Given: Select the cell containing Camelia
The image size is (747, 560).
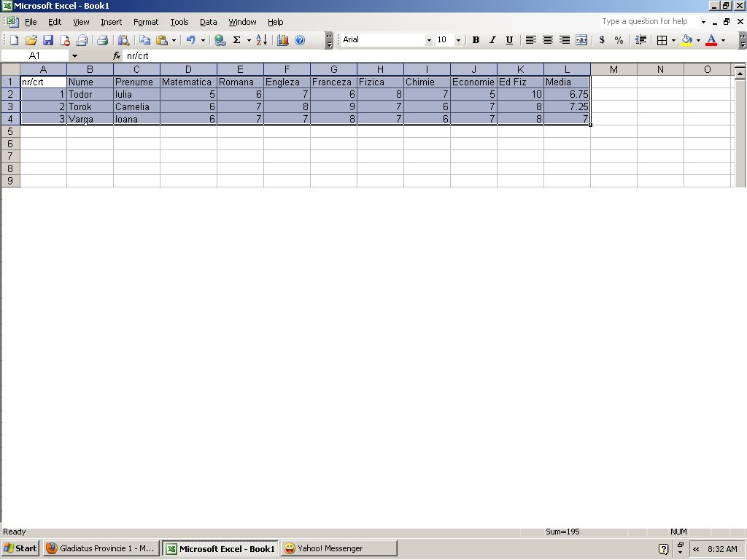Looking at the screenshot, I should point(136,106).
